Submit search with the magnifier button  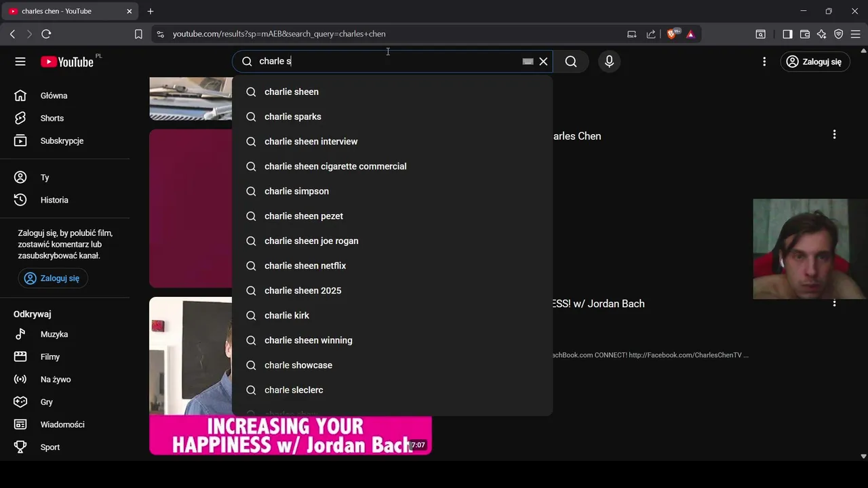click(571, 62)
